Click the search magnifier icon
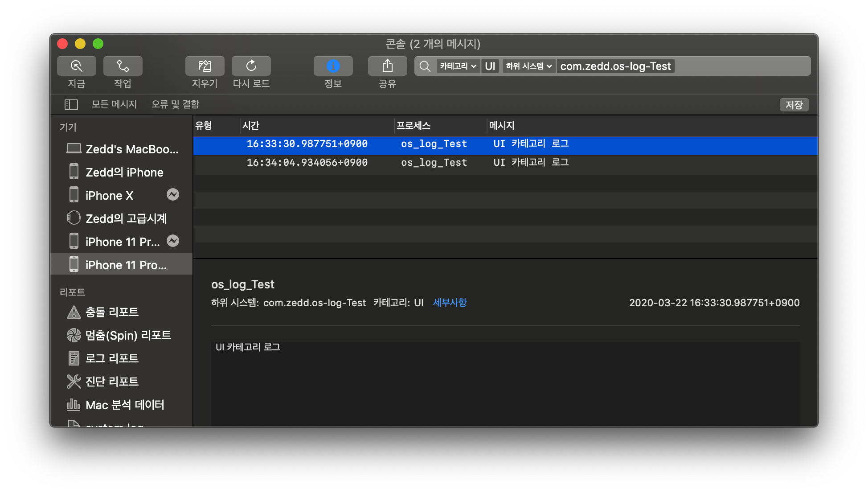This screenshot has height=493, width=868. (425, 66)
